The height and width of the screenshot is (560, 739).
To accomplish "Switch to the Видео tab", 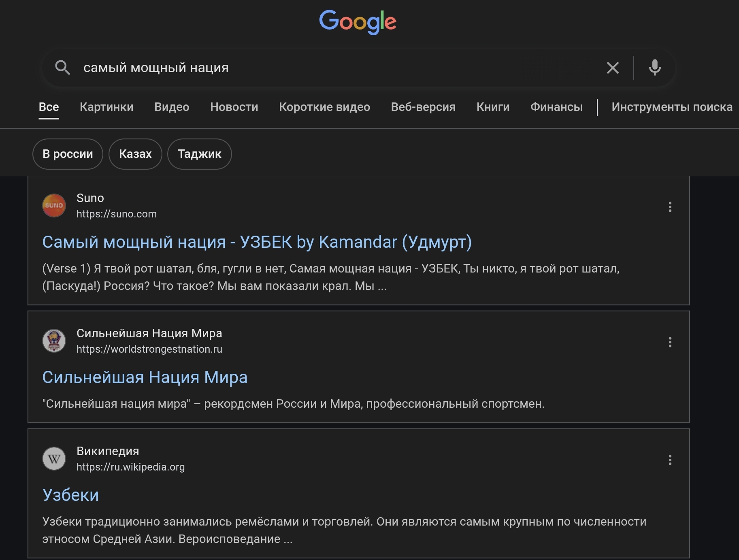I will point(172,107).
